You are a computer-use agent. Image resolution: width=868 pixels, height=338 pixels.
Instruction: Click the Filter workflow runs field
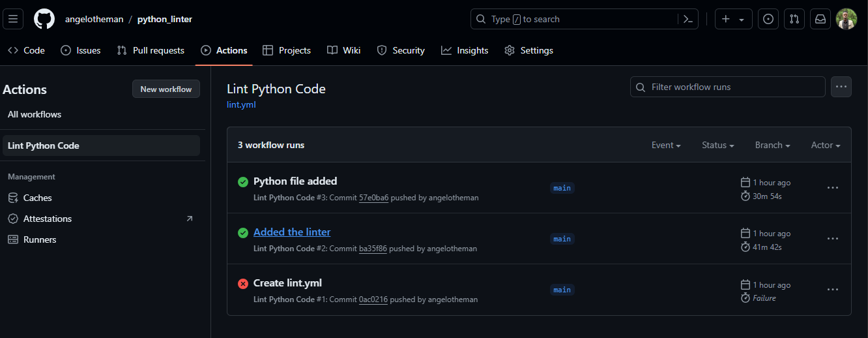pos(728,87)
